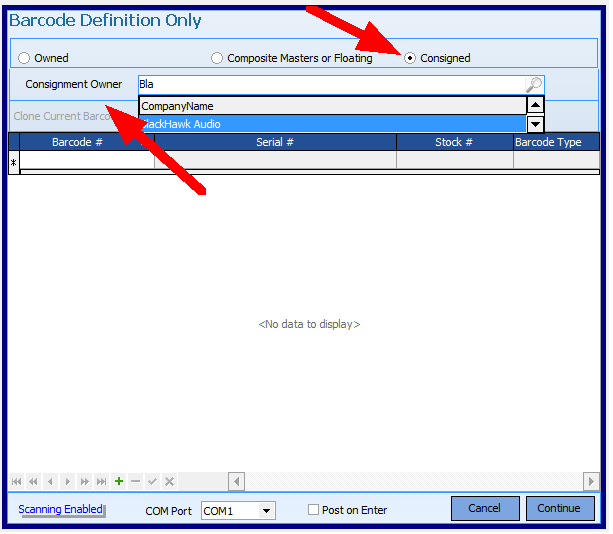Click the Serial # column header

275,142
